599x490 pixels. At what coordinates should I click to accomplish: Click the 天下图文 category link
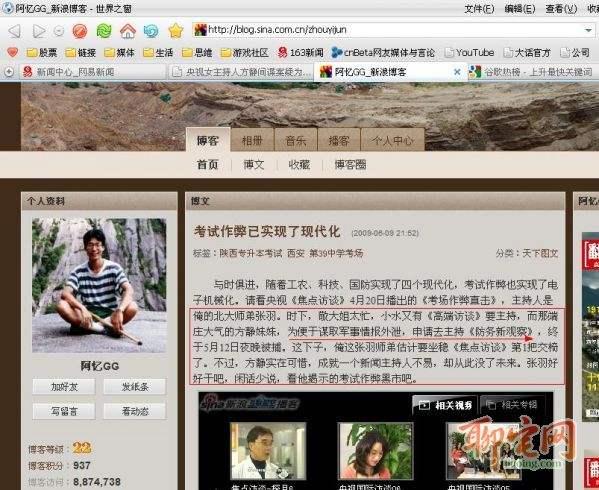tap(540, 253)
